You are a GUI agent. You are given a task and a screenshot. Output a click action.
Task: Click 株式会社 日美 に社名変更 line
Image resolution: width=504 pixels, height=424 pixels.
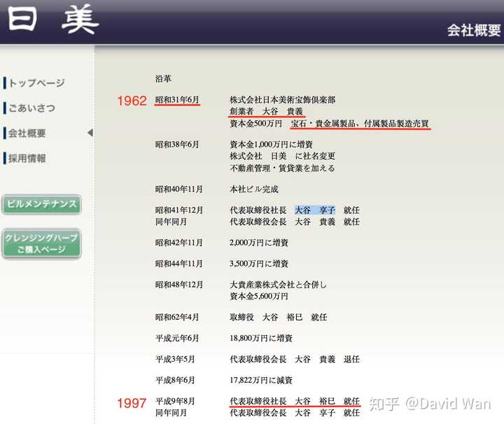pyautogui.click(x=283, y=156)
